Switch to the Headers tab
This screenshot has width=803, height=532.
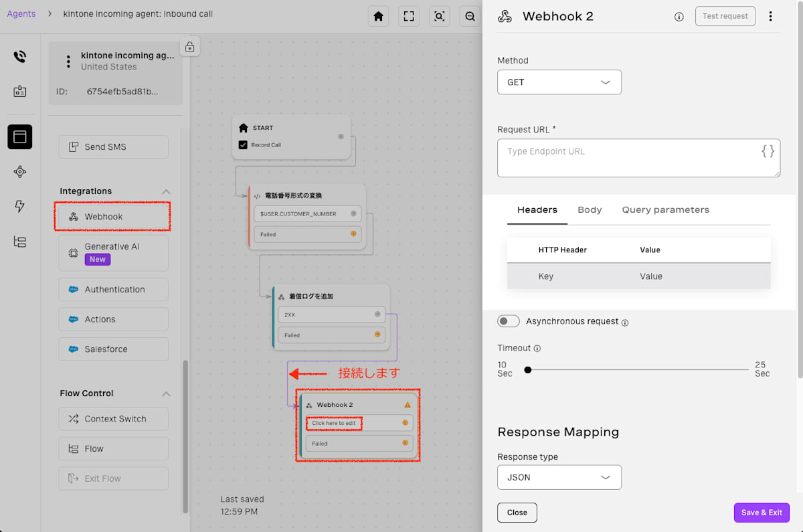(x=537, y=209)
